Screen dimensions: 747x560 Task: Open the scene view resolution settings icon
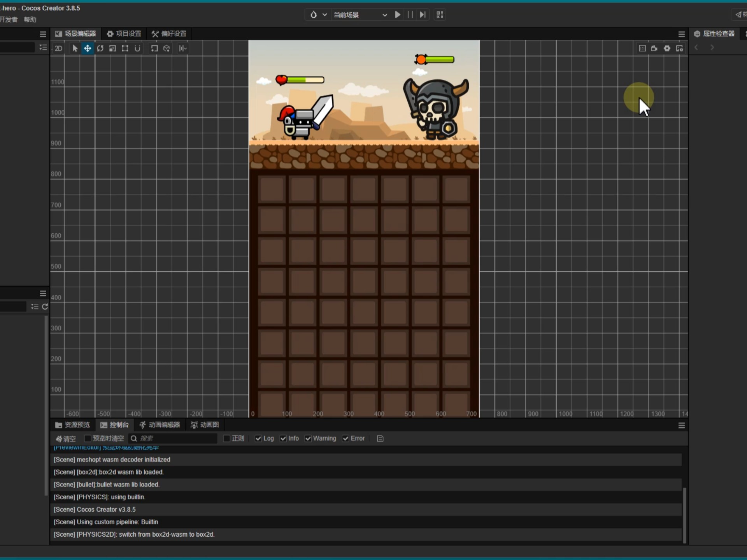click(x=680, y=48)
